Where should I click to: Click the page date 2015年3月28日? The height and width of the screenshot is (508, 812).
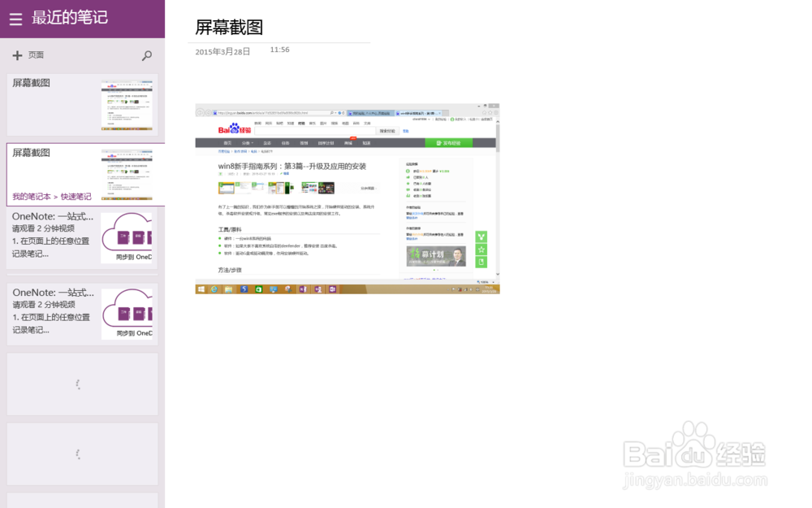pyautogui.click(x=222, y=52)
